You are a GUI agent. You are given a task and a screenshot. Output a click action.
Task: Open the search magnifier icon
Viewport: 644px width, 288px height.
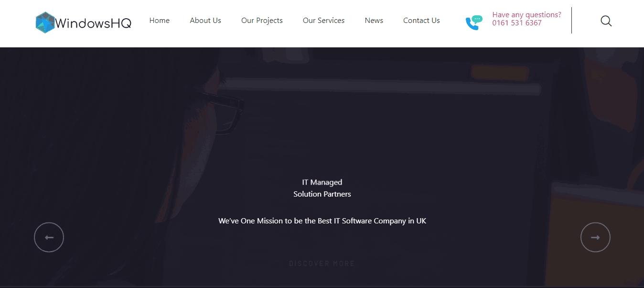click(x=606, y=21)
